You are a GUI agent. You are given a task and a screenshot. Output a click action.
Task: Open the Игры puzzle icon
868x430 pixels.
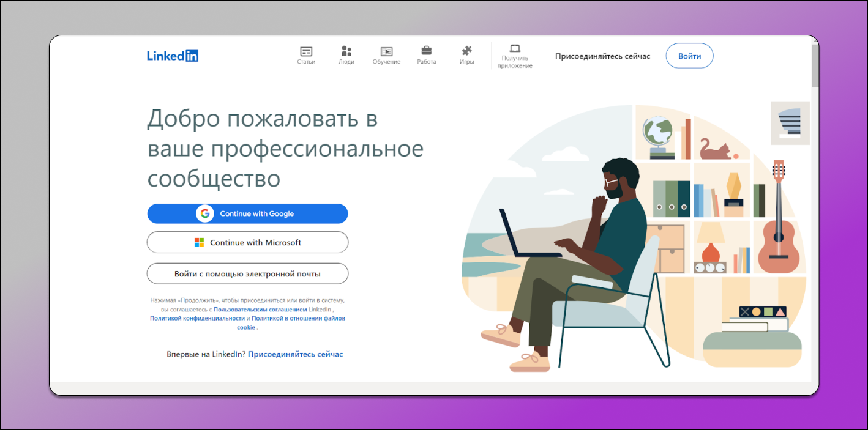[466, 51]
